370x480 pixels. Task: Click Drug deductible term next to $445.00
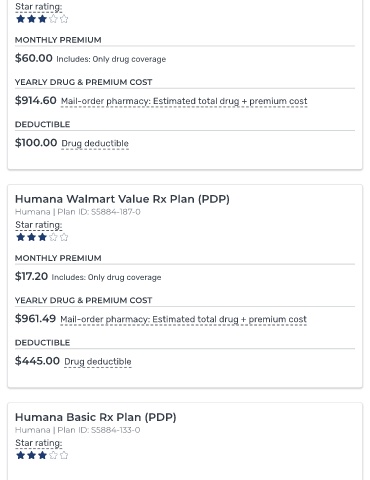pos(98,362)
